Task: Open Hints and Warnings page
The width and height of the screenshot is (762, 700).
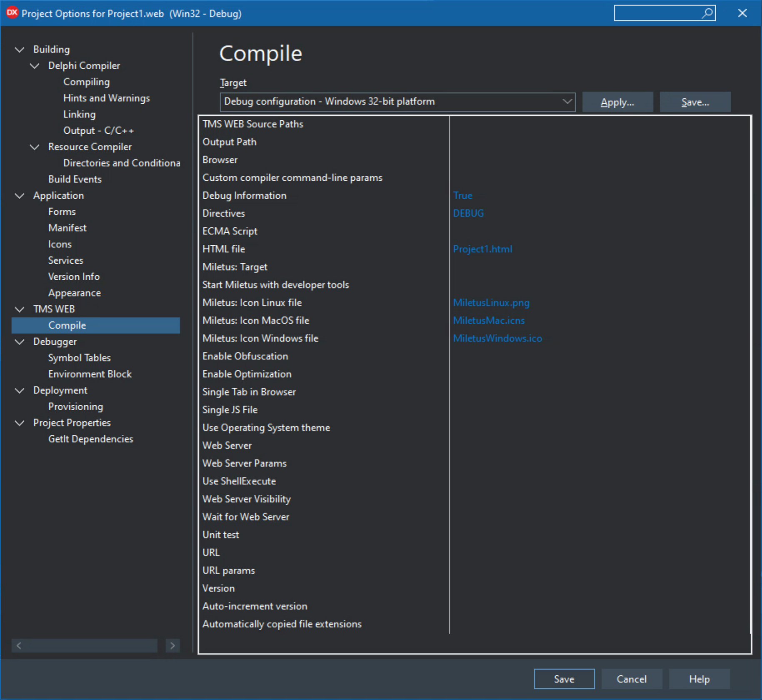Action: click(107, 98)
